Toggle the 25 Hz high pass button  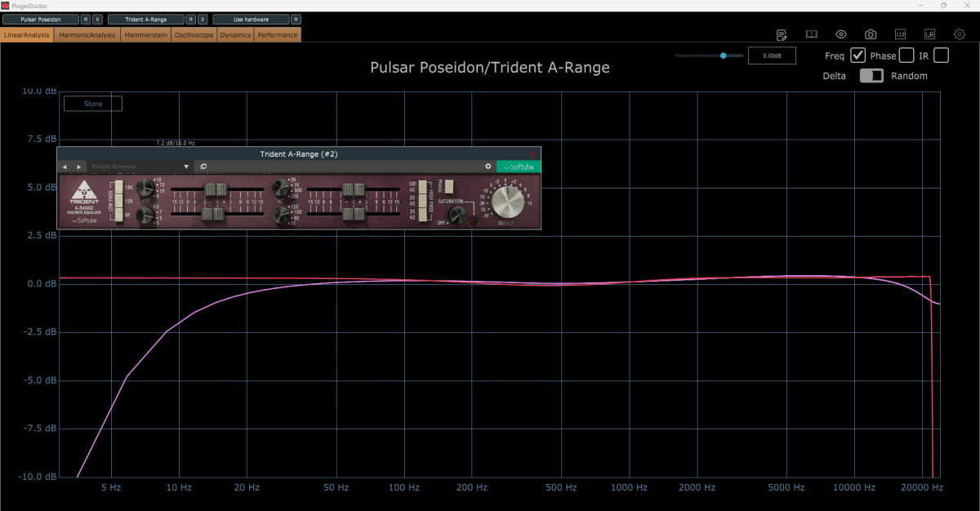[422, 215]
